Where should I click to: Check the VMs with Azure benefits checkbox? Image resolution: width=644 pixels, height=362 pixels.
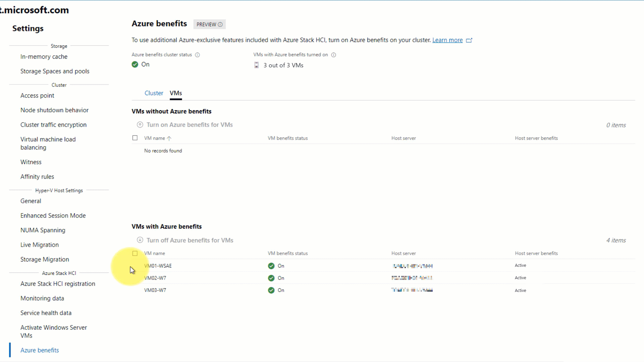coord(135,253)
